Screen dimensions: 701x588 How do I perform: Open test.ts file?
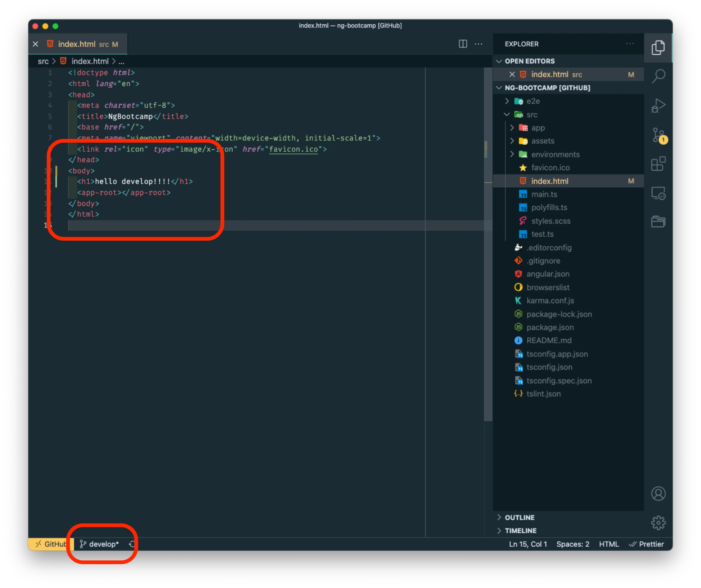pyautogui.click(x=568, y=234)
